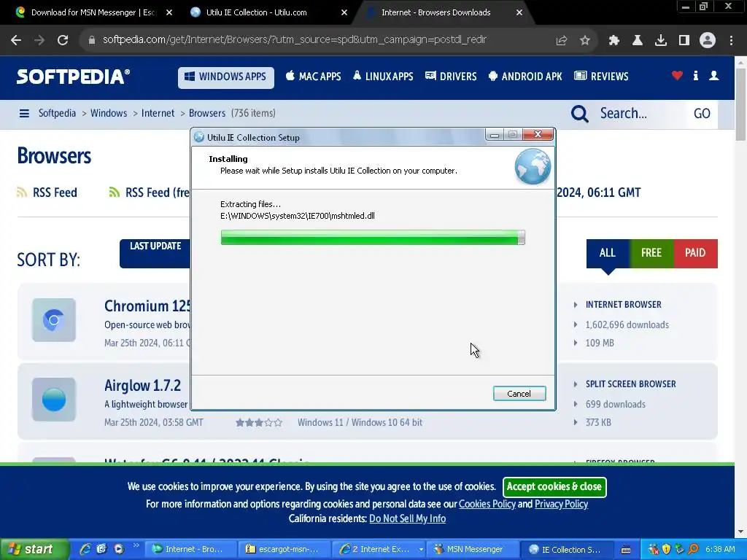Click the INTERNET BROWSER category link
Viewport: 747px width, 560px height.
(x=623, y=305)
